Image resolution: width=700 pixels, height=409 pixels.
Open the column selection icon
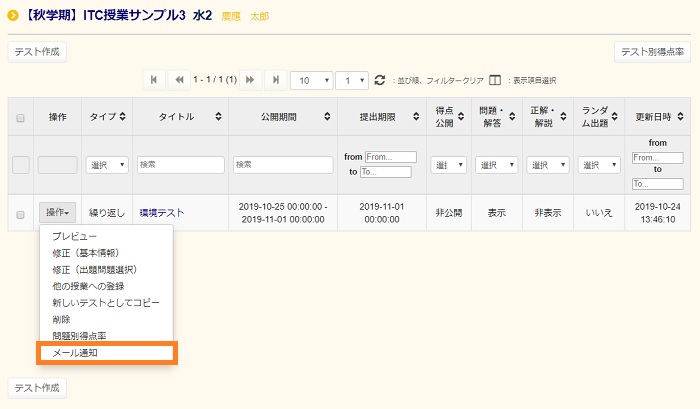(x=495, y=80)
